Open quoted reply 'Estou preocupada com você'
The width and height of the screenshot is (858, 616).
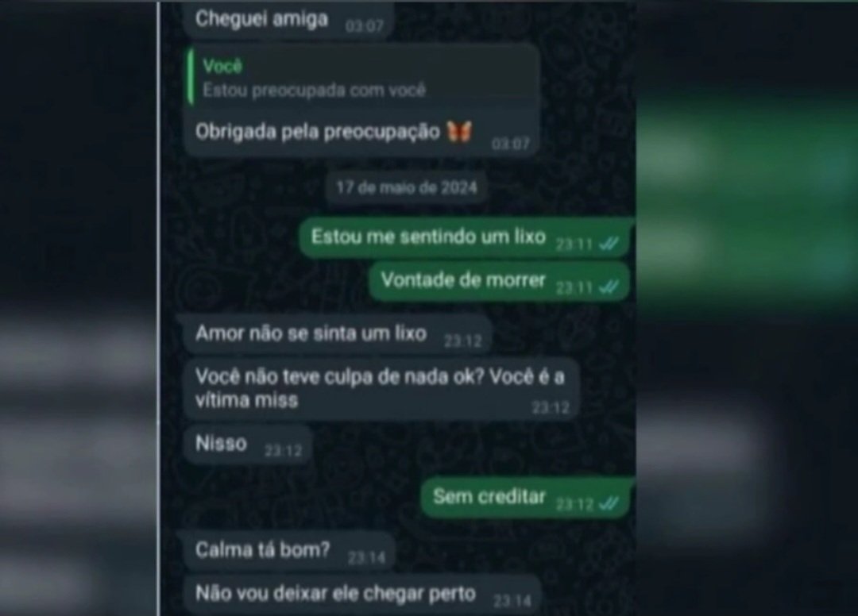(x=363, y=77)
